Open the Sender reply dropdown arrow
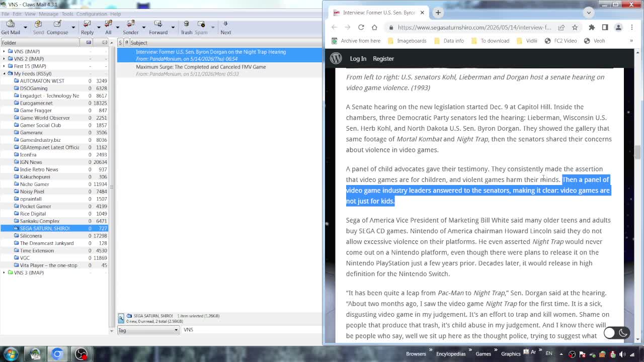This screenshot has height=362, width=644. tap(143, 28)
